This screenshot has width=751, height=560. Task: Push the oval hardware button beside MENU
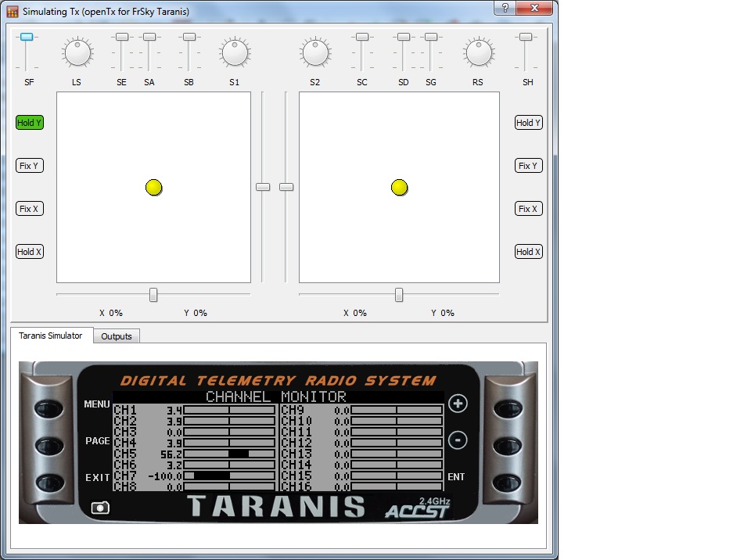49,408
